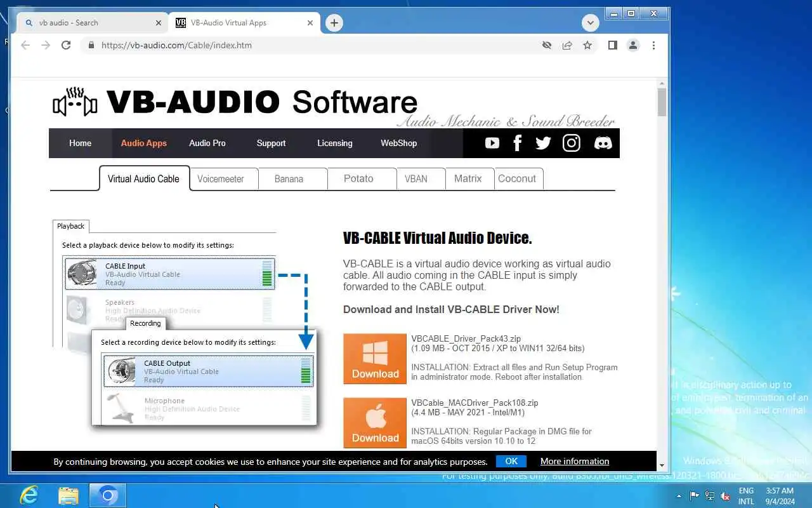The width and height of the screenshot is (812, 508).
Task: Switch to vb audio - Search tab
Action: coord(92,23)
